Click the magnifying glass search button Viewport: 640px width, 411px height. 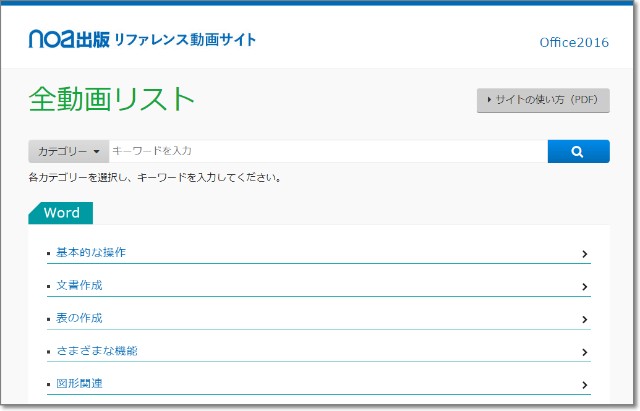click(578, 152)
